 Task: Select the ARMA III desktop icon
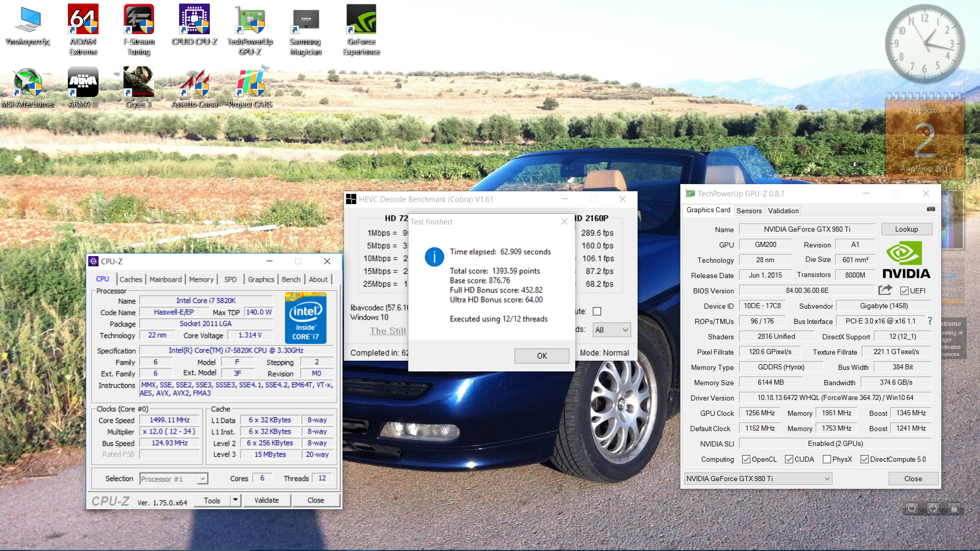pyautogui.click(x=83, y=87)
